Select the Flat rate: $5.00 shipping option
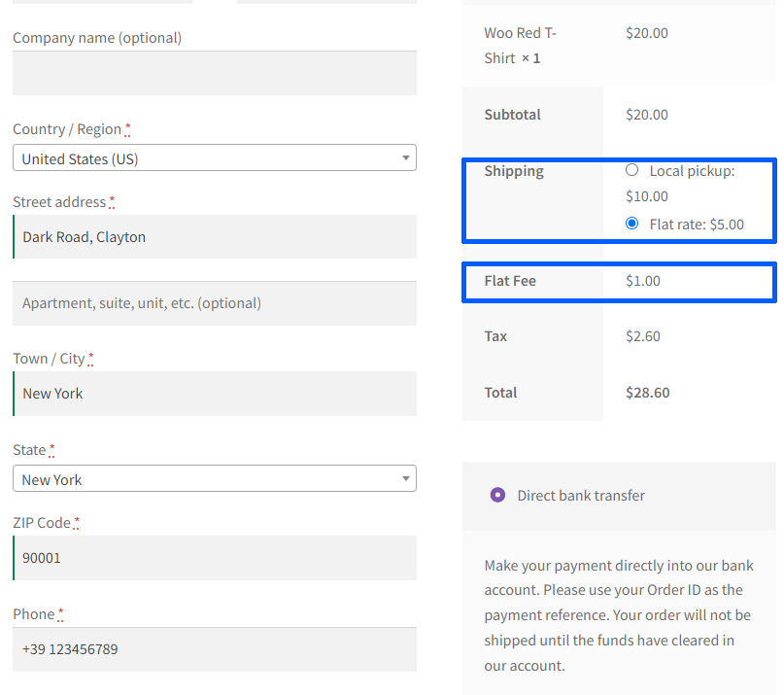Image resolution: width=784 pixels, height=695 pixels. coord(631,224)
